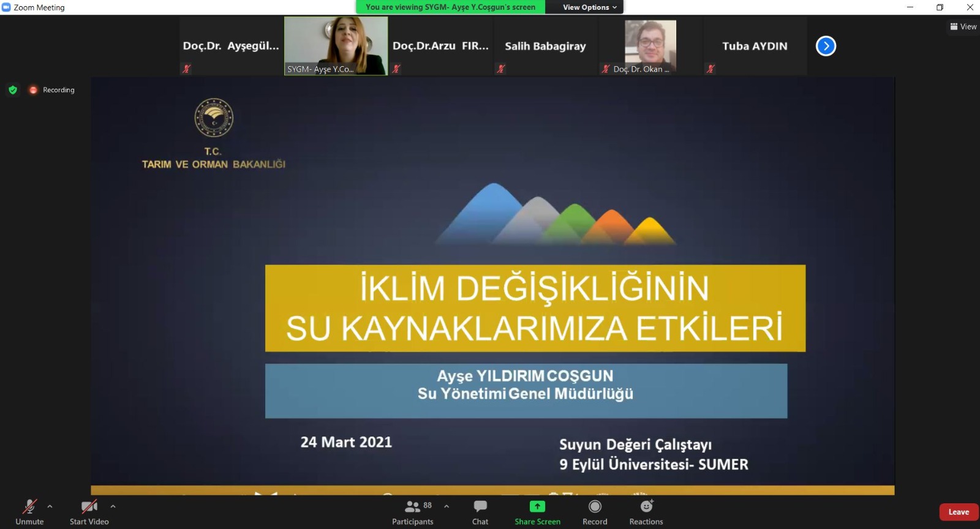Click the slide title İKLİM DEĞİŞİKLİĞİNİN
This screenshot has width=980, height=529.
pyautogui.click(x=535, y=288)
